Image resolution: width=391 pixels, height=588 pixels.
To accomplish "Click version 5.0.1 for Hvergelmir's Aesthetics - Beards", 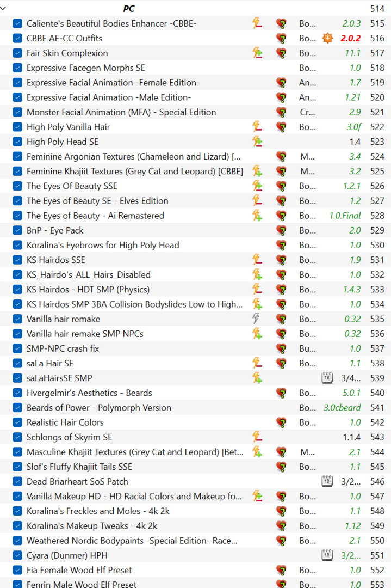I will pos(352,393).
